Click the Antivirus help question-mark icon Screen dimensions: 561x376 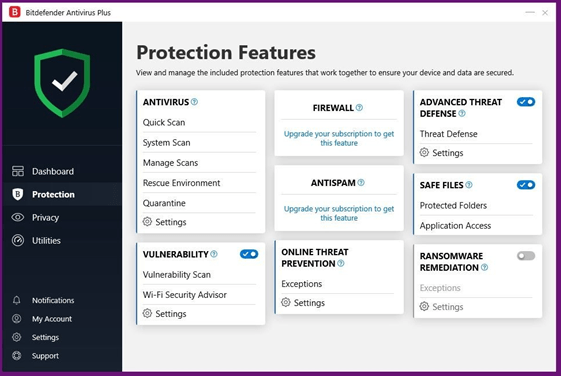click(194, 102)
